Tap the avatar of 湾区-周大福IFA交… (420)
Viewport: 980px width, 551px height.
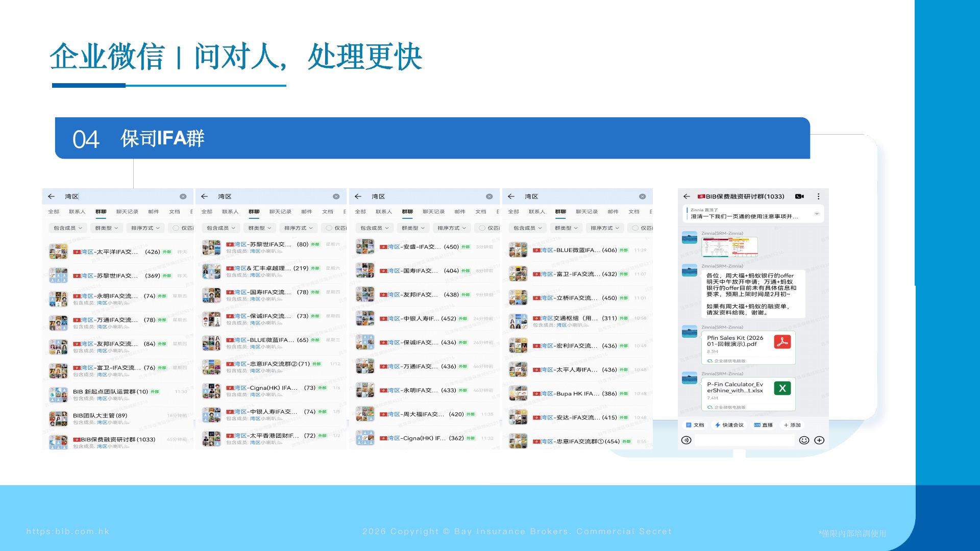click(365, 414)
